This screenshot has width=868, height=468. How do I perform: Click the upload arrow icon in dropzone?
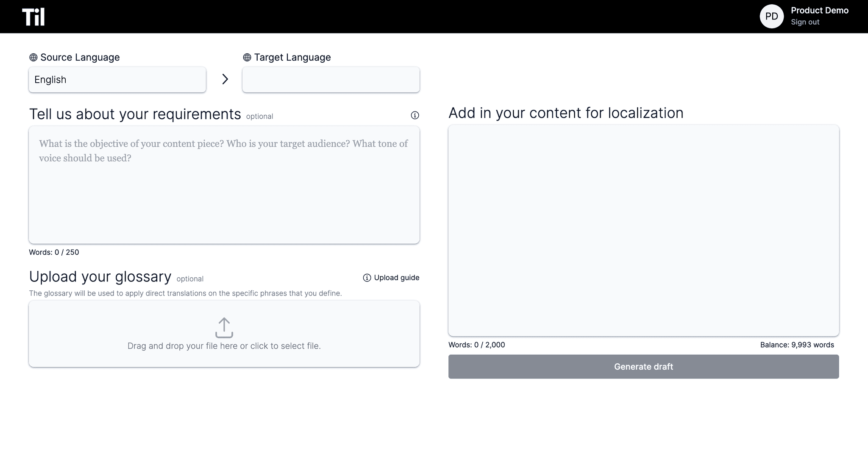[224, 328]
